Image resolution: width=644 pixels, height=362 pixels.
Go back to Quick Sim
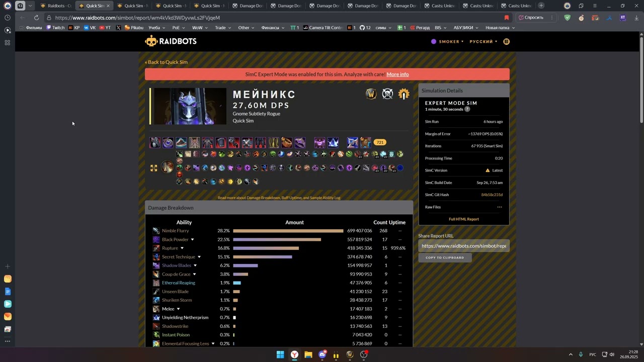[166, 62]
